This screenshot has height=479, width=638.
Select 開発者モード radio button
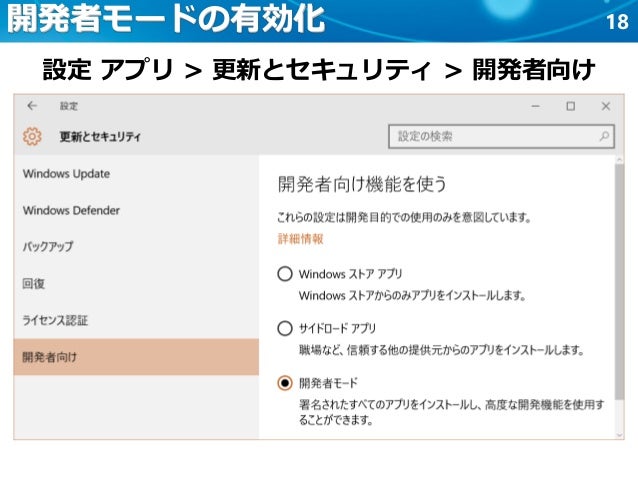[x=285, y=383]
